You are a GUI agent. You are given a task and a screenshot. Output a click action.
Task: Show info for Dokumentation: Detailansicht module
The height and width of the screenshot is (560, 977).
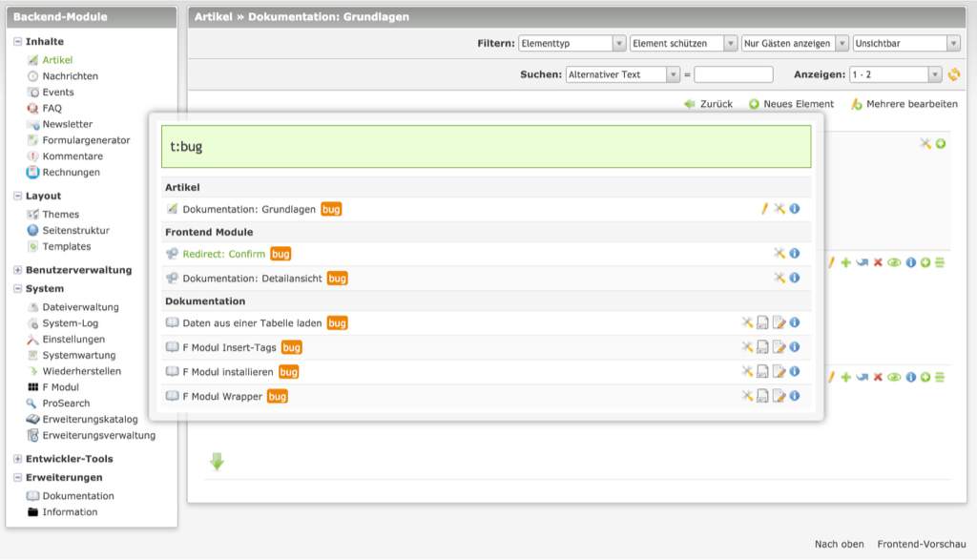click(x=795, y=278)
